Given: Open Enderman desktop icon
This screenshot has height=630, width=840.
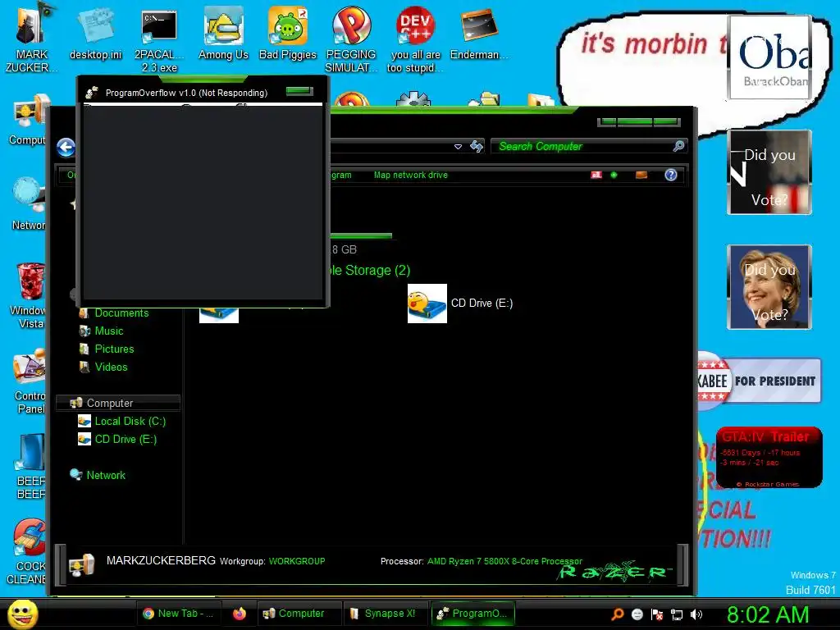Looking at the screenshot, I should click(x=478, y=33).
